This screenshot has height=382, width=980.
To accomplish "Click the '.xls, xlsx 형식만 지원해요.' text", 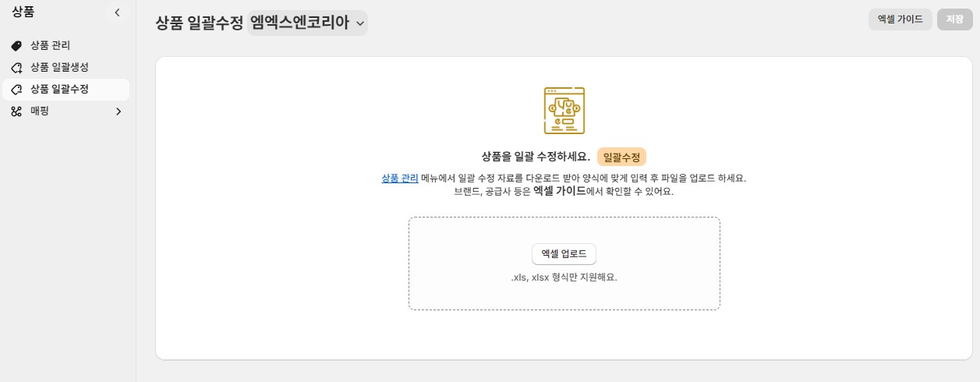I will pyautogui.click(x=564, y=277).
